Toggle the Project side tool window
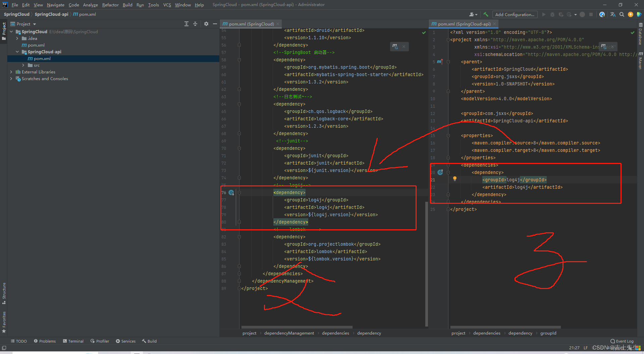644x354 pixels. (4, 31)
